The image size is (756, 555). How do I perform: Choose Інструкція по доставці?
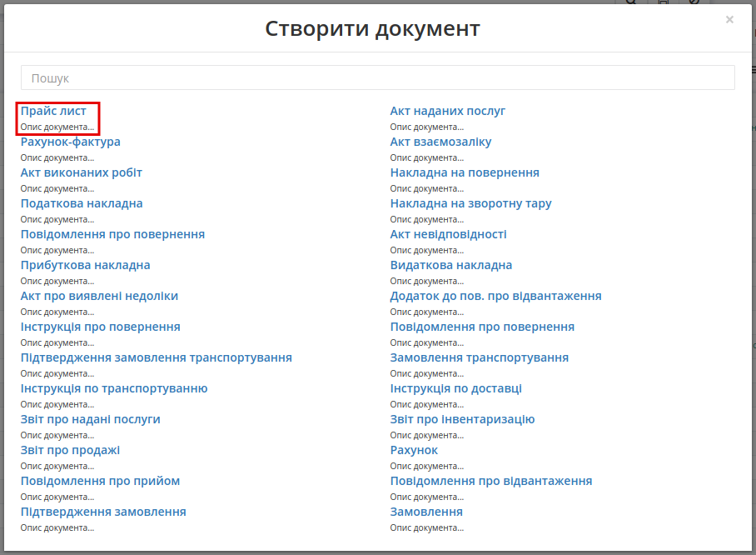[x=455, y=389]
